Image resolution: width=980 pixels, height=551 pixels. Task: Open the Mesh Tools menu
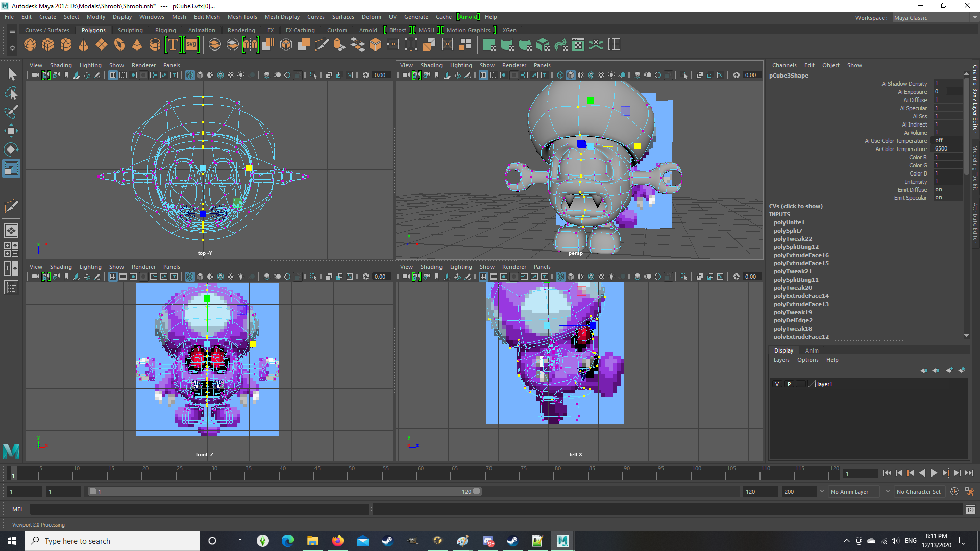[x=242, y=17]
